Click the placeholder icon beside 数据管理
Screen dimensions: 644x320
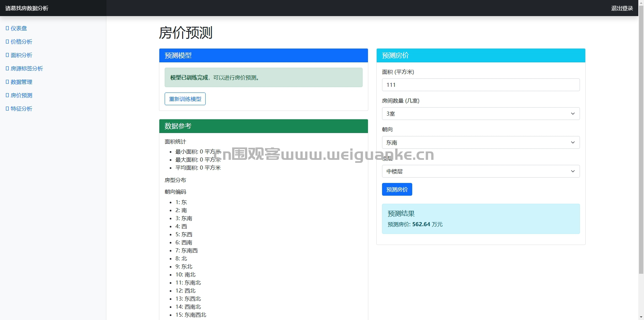click(x=7, y=82)
